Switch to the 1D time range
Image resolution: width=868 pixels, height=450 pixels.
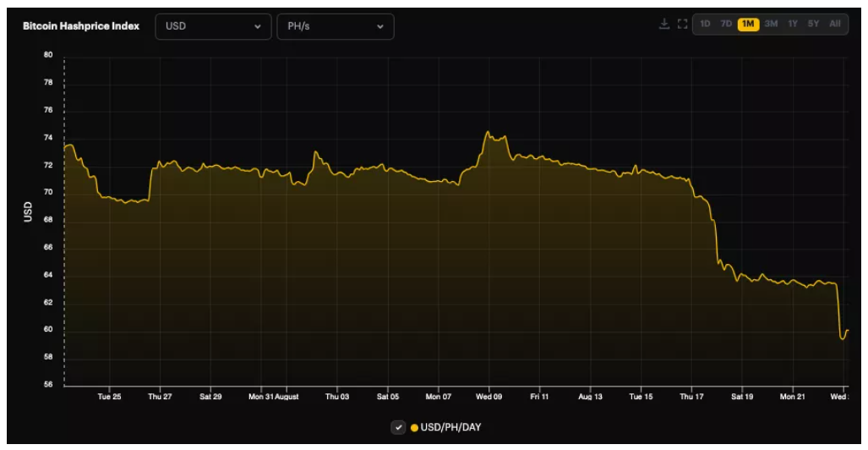click(x=706, y=24)
